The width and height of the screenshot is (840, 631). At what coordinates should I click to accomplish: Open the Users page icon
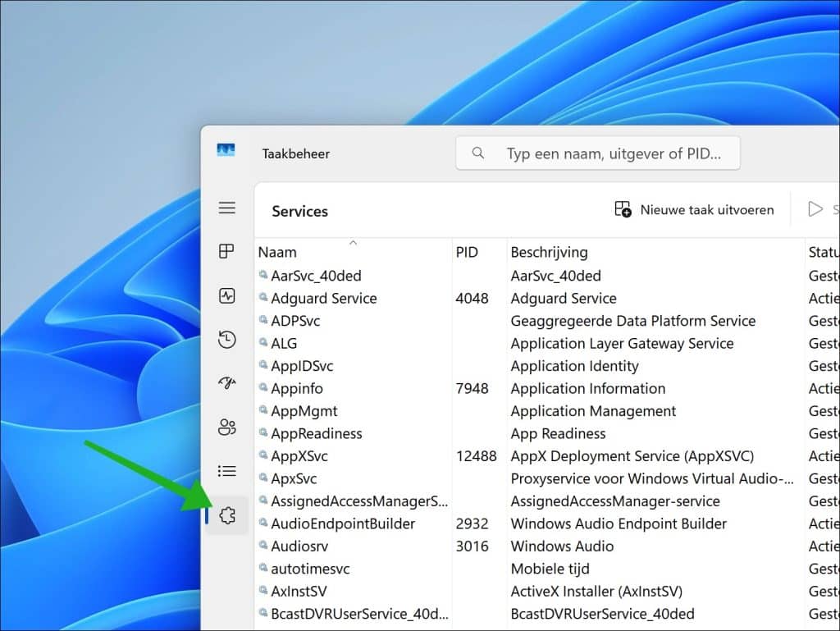coord(227,428)
